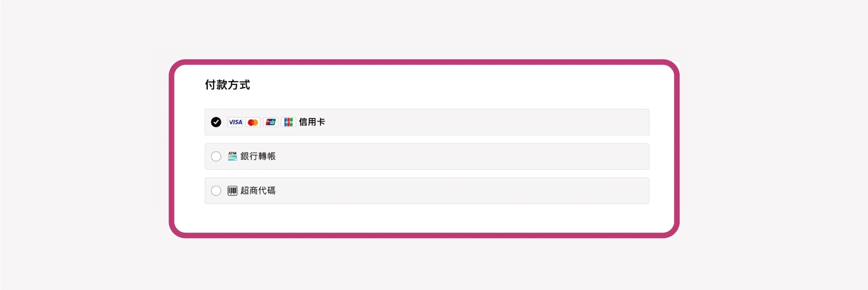
Task: Click the 銀行轉帳 text label
Action: pos(258,156)
